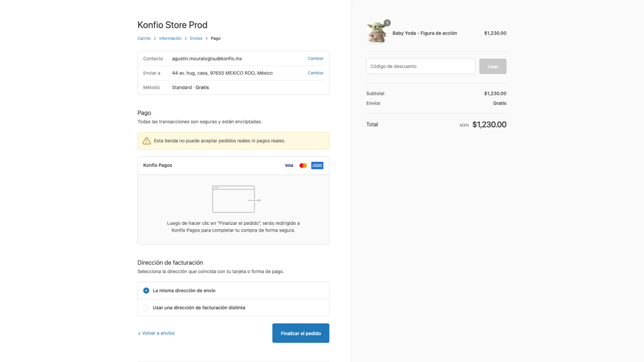Click the yellow warning triangle icon
This screenshot has height=362, width=644.
(x=147, y=141)
